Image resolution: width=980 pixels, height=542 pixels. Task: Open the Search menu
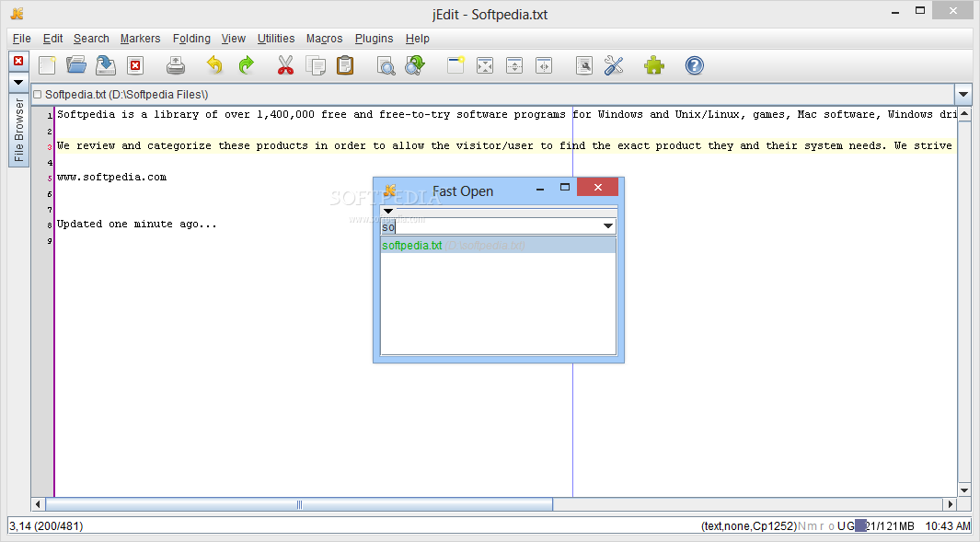pos(91,39)
